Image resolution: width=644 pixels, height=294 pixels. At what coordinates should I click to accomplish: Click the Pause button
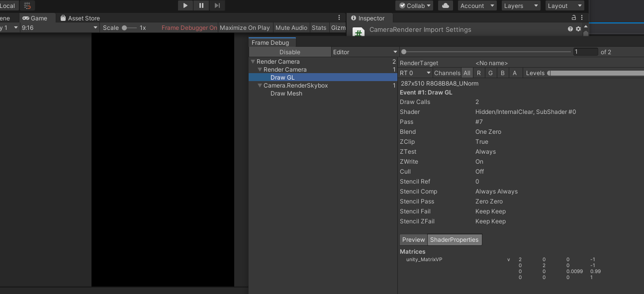coord(201,5)
